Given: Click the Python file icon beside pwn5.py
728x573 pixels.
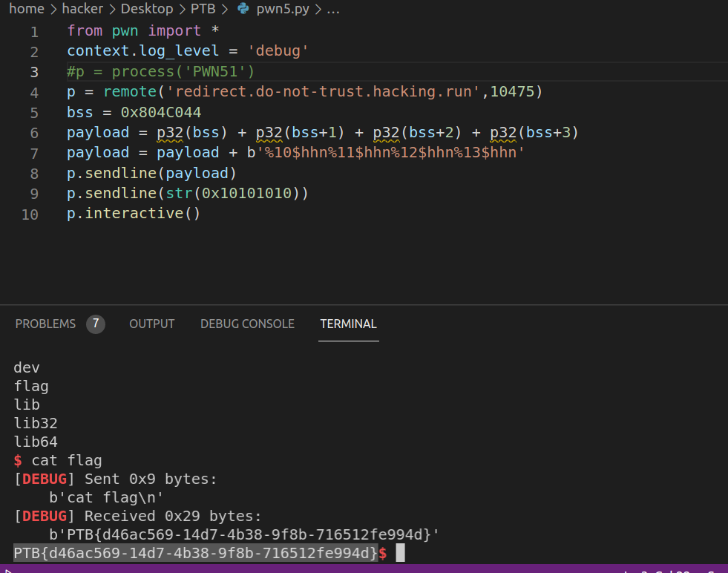Looking at the screenshot, I should (x=243, y=9).
